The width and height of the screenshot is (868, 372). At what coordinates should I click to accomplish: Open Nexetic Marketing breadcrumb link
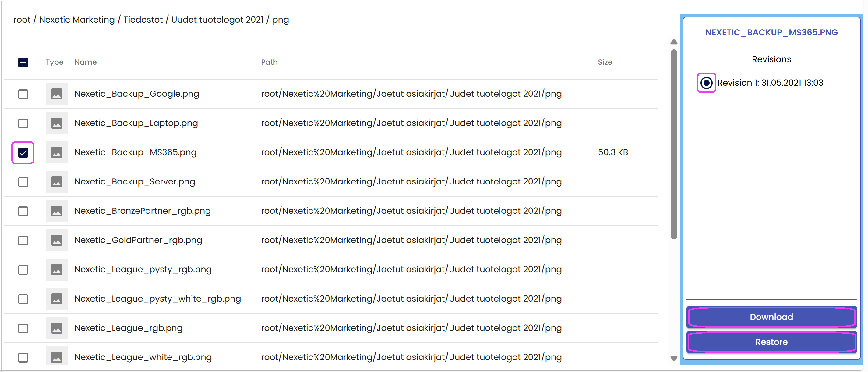(x=77, y=20)
